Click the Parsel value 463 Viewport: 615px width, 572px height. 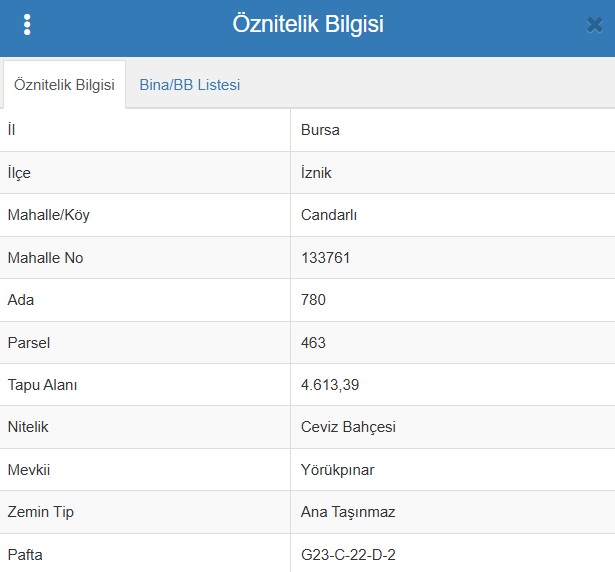(x=313, y=343)
